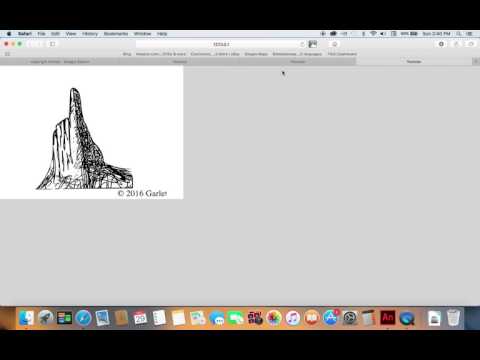This screenshot has height=360, width=480.
Task: Open Window menu
Action: 142,34
